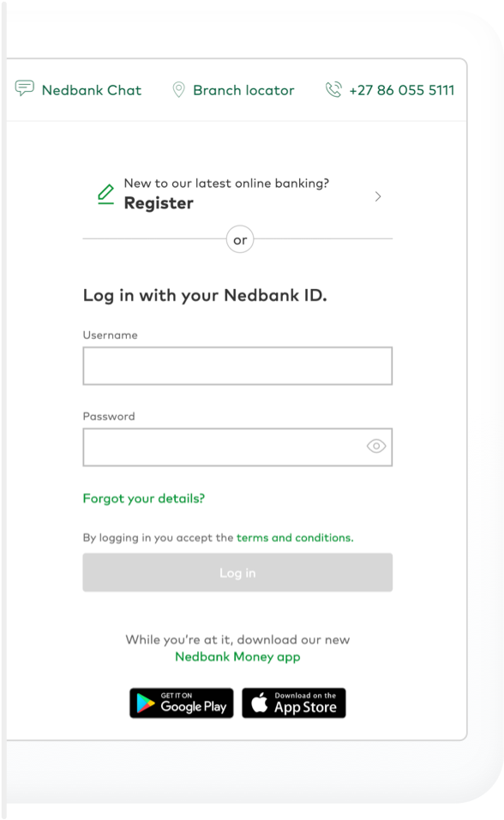
Task: Toggle password visibility with the eye icon
Action: pyautogui.click(x=376, y=446)
